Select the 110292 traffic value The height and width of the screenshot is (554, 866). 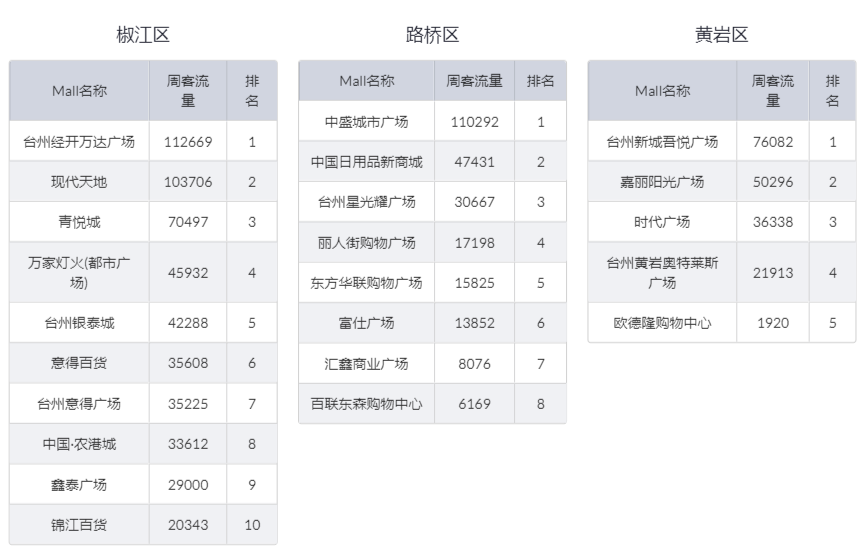[x=474, y=122]
